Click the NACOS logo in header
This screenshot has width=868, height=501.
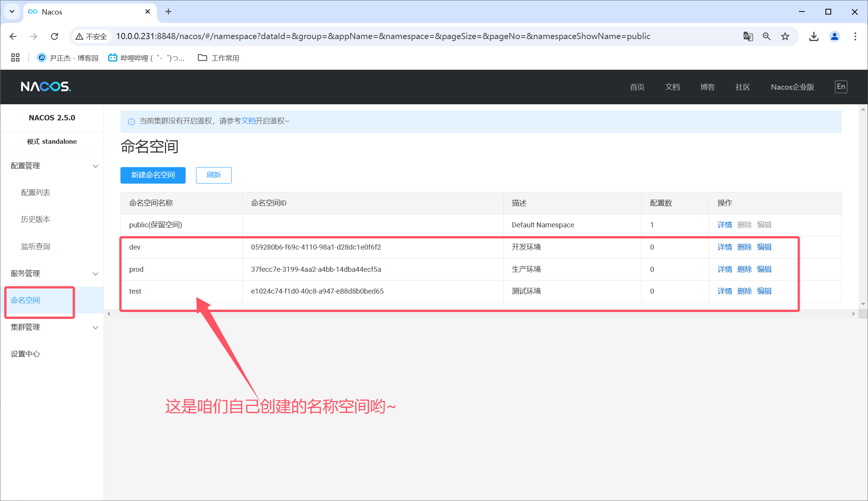(46, 87)
